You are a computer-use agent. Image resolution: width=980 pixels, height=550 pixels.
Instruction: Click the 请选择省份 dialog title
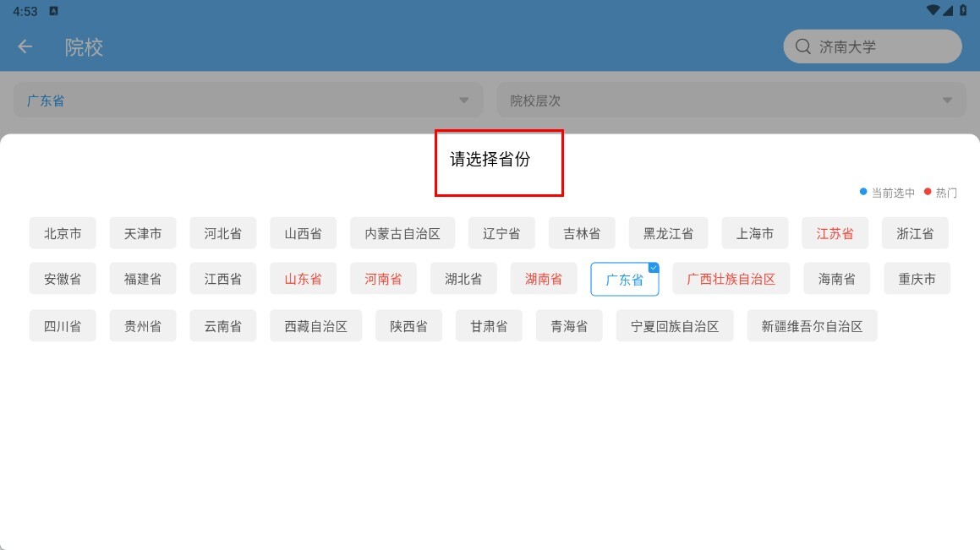(490, 160)
